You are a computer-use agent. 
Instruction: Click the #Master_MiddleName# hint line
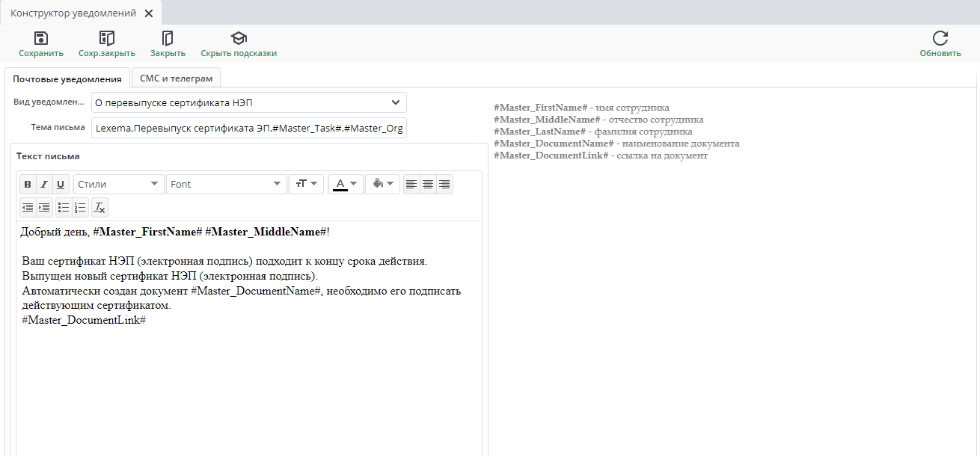[598, 120]
